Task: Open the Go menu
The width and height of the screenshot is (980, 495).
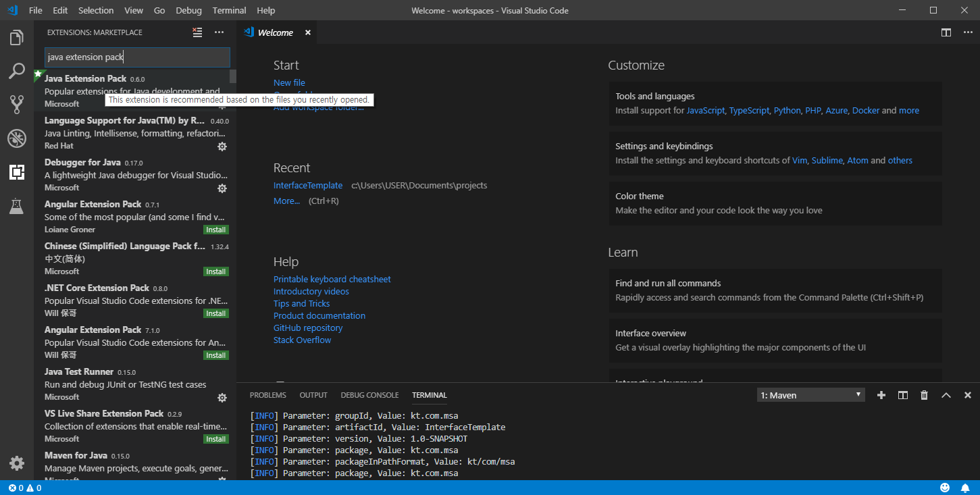Action: point(159,10)
